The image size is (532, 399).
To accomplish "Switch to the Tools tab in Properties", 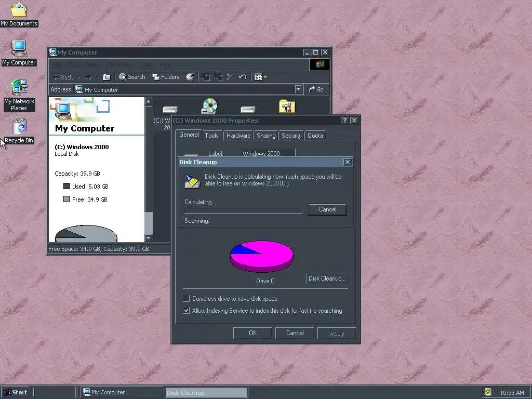I will [x=211, y=136].
